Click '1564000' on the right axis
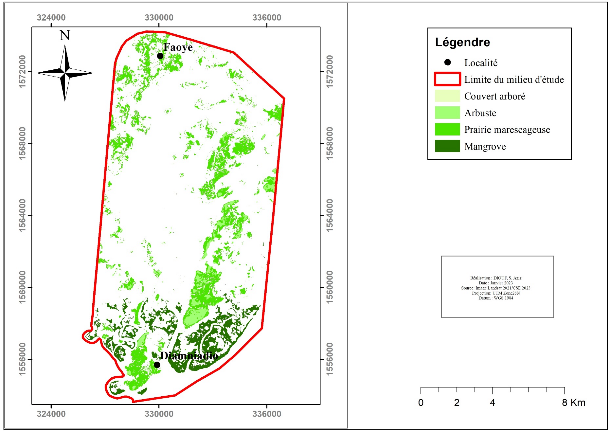This screenshot has height=431, width=610. coord(330,216)
